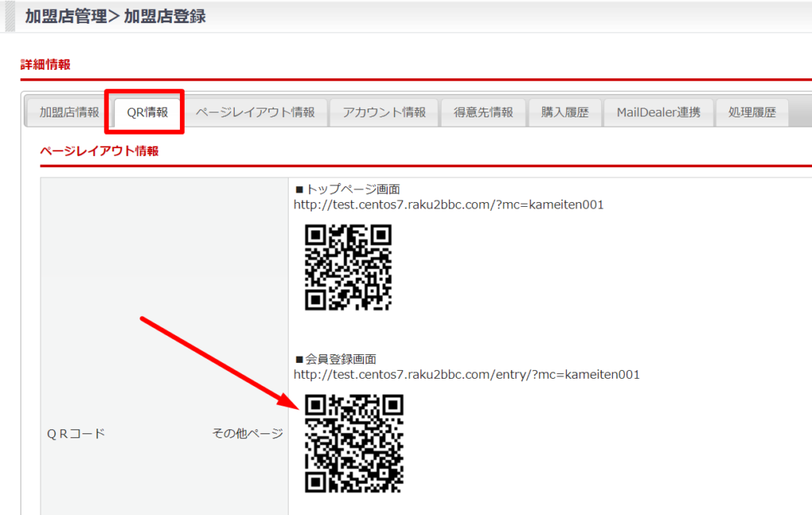
Task: Click the その他ページ label
Action: [247, 433]
